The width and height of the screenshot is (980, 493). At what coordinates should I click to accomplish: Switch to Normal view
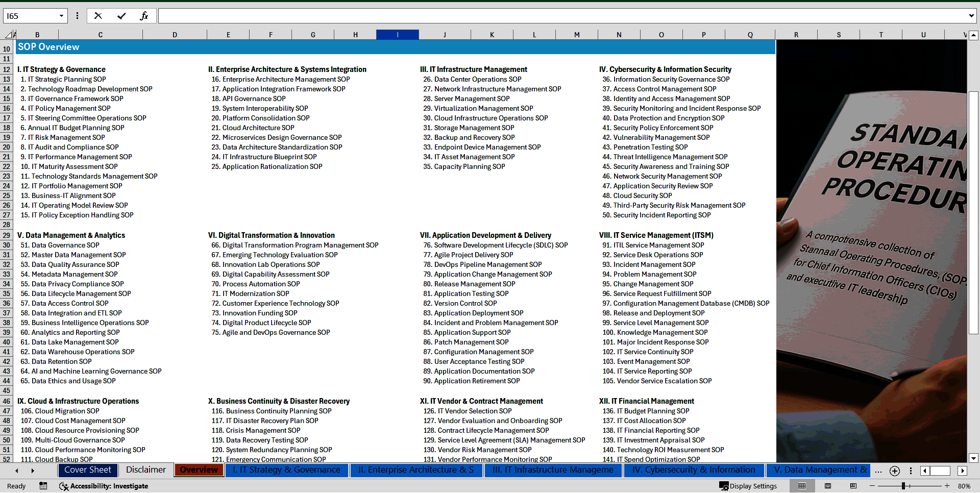point(802,486)
